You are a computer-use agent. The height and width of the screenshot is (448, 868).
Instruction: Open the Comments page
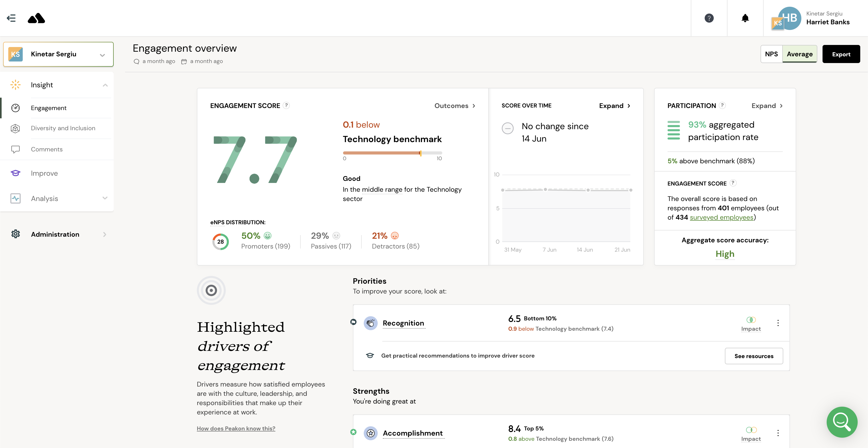pos(47,149)
